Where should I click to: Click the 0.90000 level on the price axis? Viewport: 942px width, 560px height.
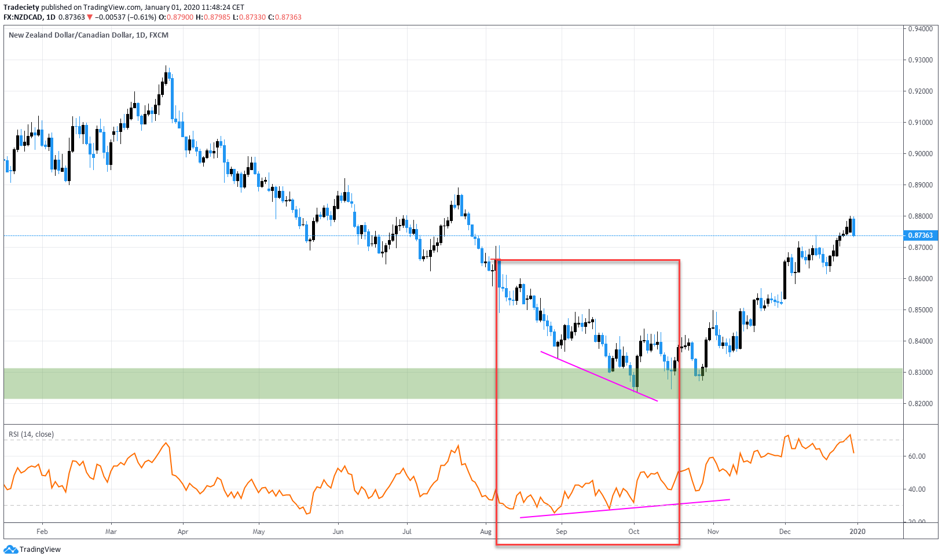(x=920, y=154)
